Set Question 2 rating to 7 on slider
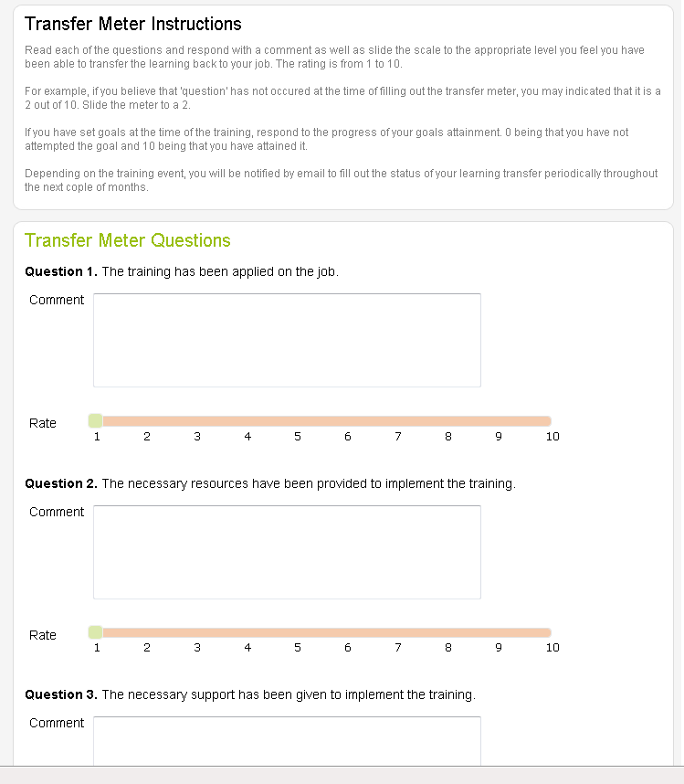The width and height of the screenshot is (684, 784). click(397, 632)
